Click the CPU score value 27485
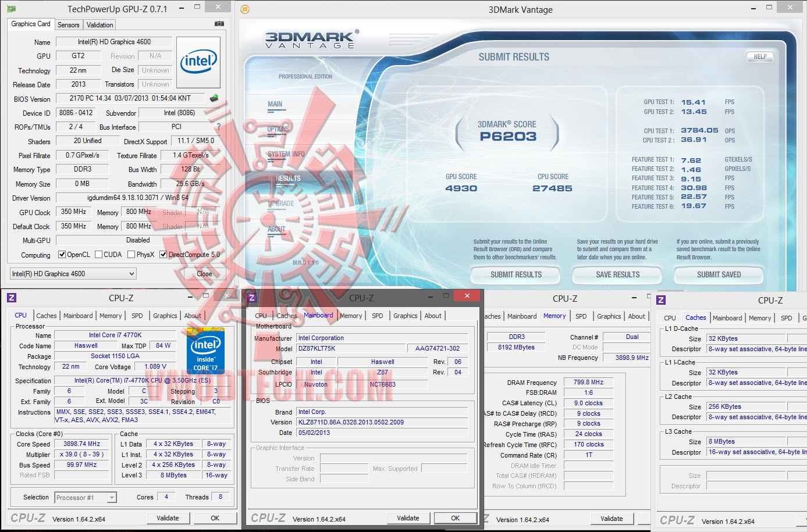The width and height of the screenshot is (807, 532). [552, 188]
